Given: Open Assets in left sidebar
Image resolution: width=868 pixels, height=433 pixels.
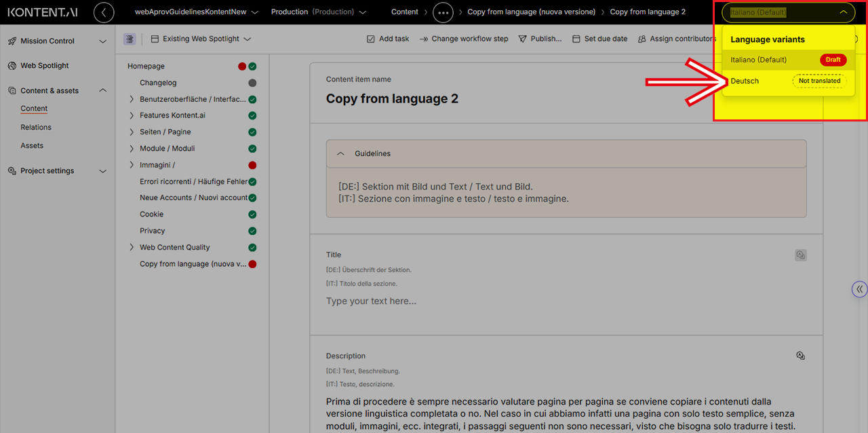Looking at the screenshot, I should tap(32, 145).
